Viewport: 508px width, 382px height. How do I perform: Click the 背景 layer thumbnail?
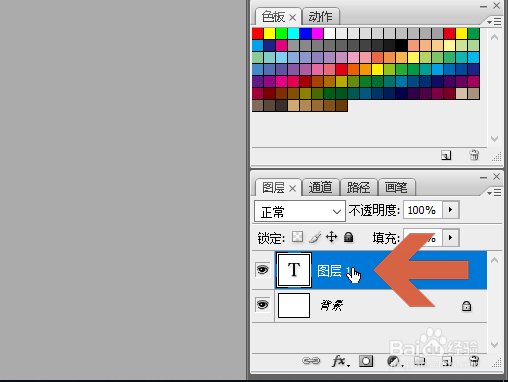pyautogui.click(x=294, y=305)
